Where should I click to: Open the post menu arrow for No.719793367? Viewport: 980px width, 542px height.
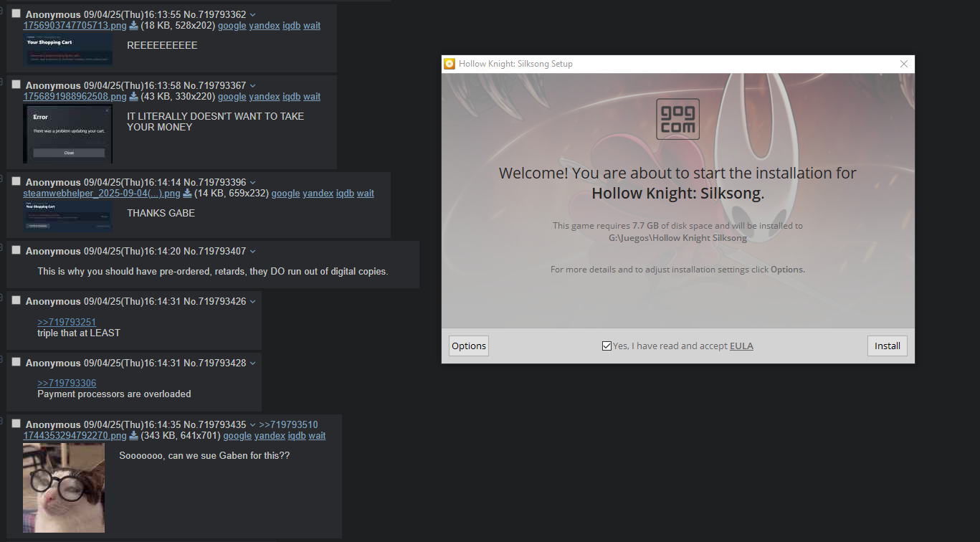[252, 86]
